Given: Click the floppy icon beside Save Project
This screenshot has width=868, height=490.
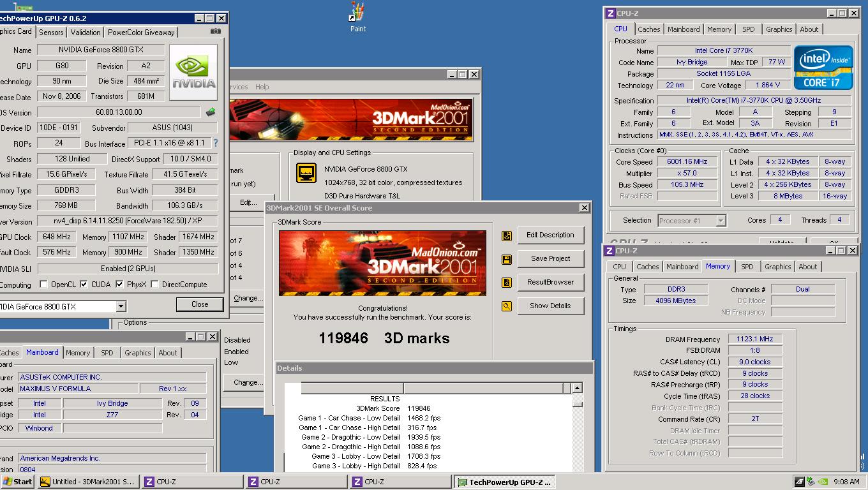Looking at the screenshot, I should (506, 259).
